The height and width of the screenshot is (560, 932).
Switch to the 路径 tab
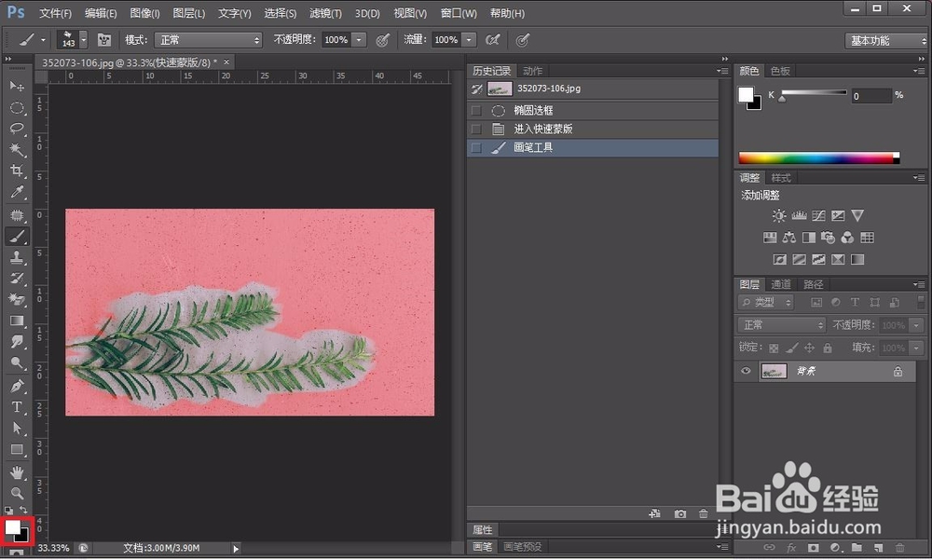coord(813,284)
